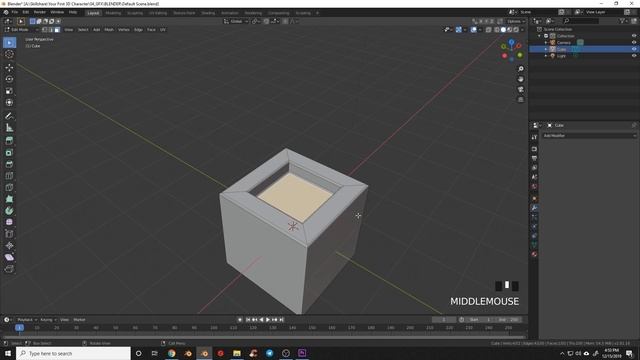640x360 pixels.
Task: Open the Add Modifier dropdown
Action: click(x=589, y=136)
